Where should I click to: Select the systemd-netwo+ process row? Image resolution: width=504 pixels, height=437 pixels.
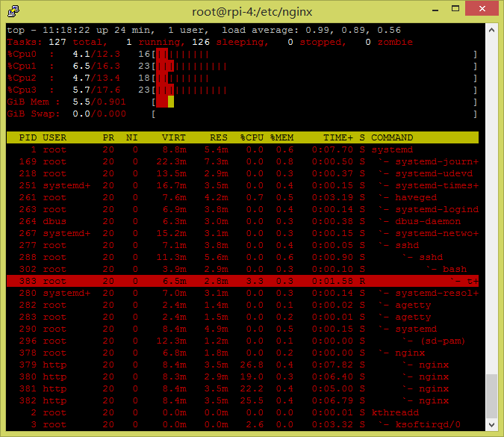[x=243, y=233]
